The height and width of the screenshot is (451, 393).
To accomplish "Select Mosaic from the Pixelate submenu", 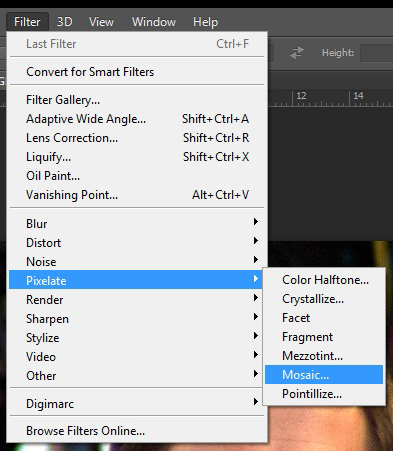I will tap(324, 375).
